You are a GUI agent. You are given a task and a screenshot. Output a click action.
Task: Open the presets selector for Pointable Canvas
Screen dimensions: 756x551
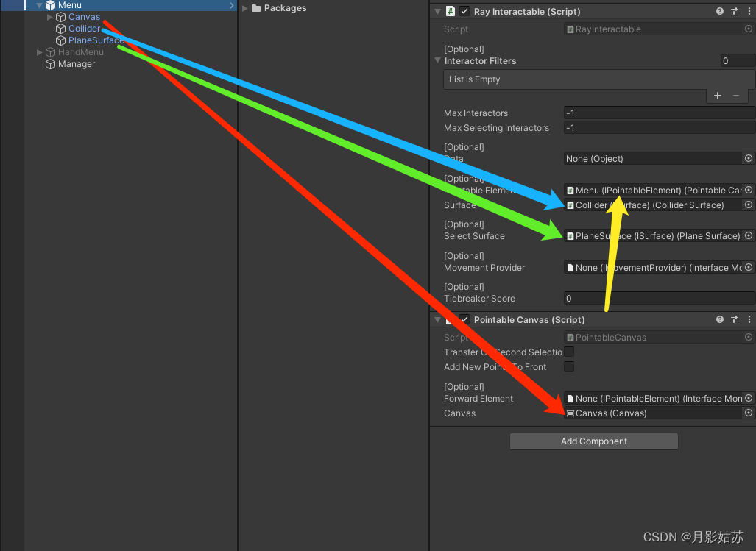click(735, 319)
